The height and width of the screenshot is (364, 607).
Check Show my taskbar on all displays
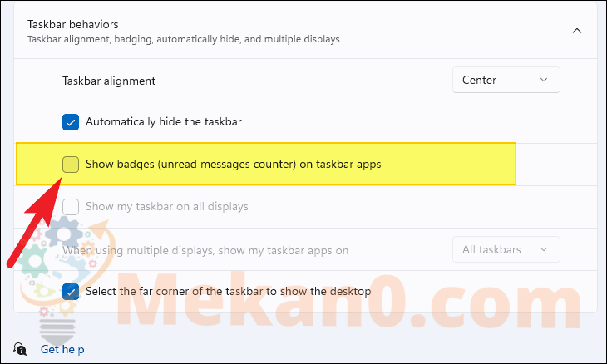[x=71, y=207]
